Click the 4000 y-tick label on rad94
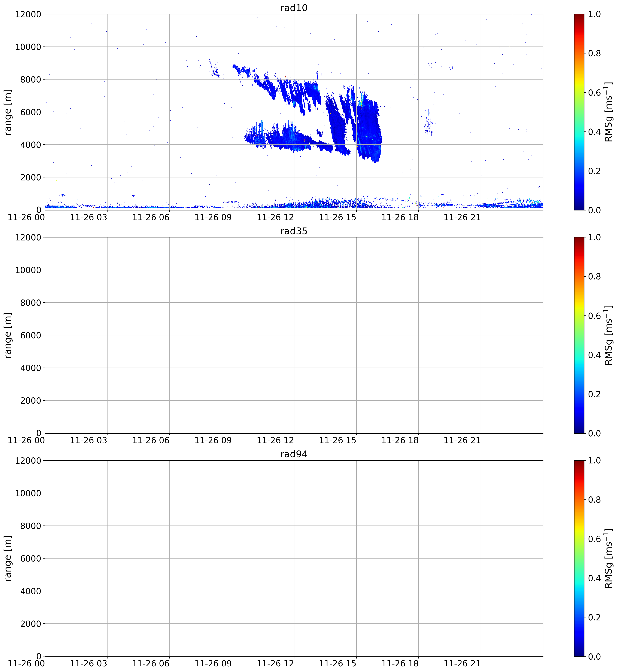This screenshot has height=672, width=618. (30, 591)
